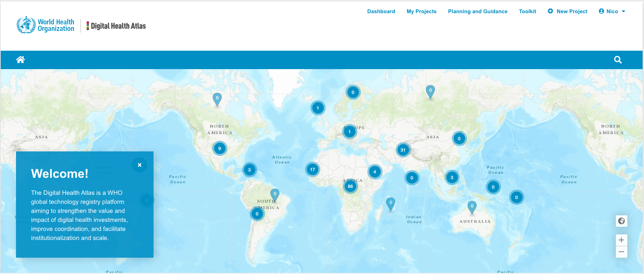The width and height of the screenshot is (644, 274).
Task: Open the Toolkit page
Action: 527,11
